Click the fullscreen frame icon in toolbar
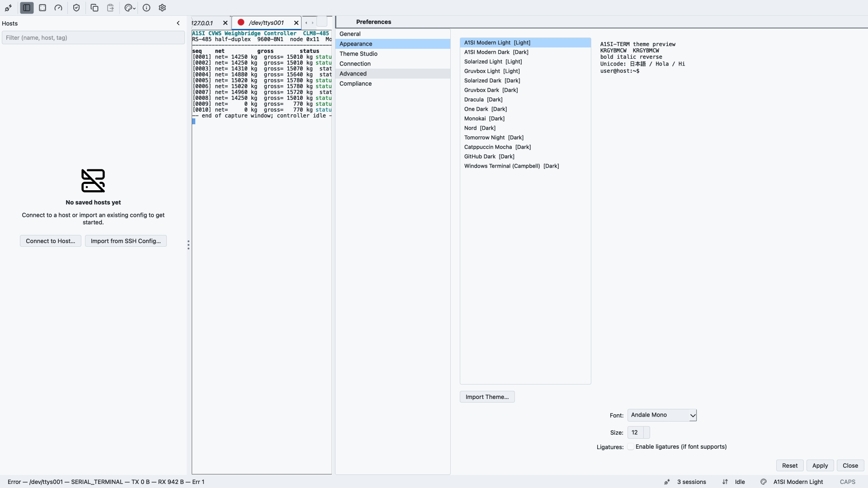868x488 pixels. [42, 8]
